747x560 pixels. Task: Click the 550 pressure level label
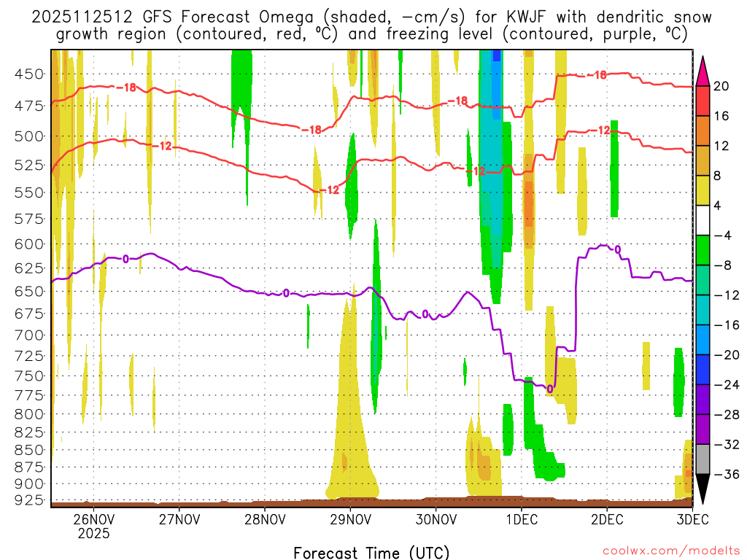point(29,192)
